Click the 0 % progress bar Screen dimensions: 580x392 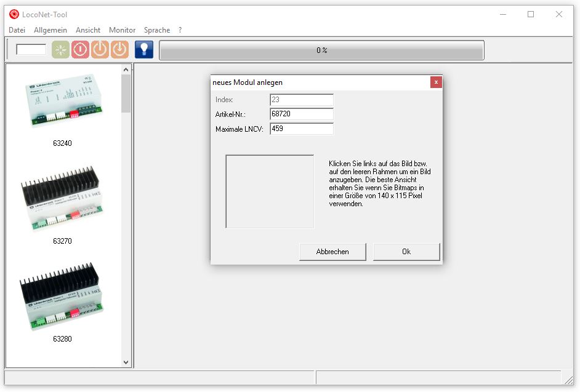click(321, 50)
